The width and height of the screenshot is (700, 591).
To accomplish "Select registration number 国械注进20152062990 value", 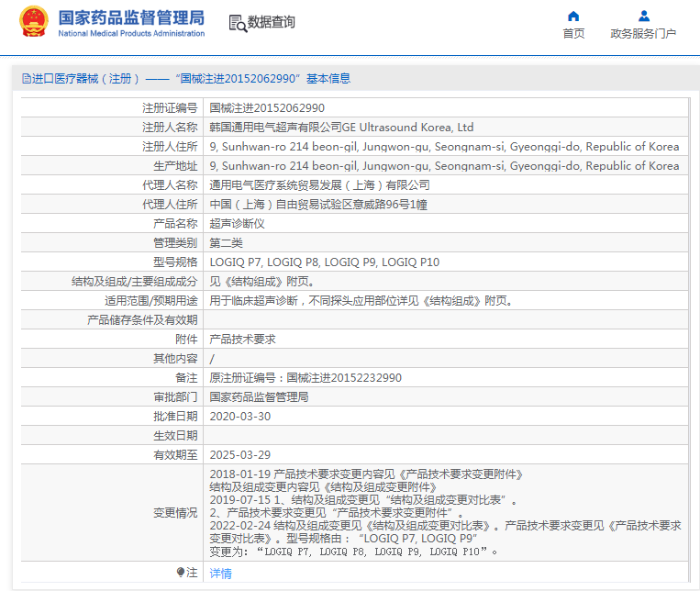I will [x=267, y=108].
